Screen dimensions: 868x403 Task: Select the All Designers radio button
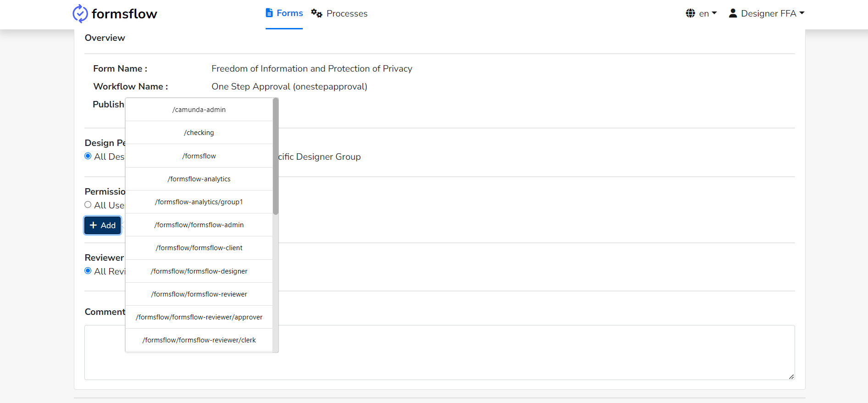tap(88, 156)
